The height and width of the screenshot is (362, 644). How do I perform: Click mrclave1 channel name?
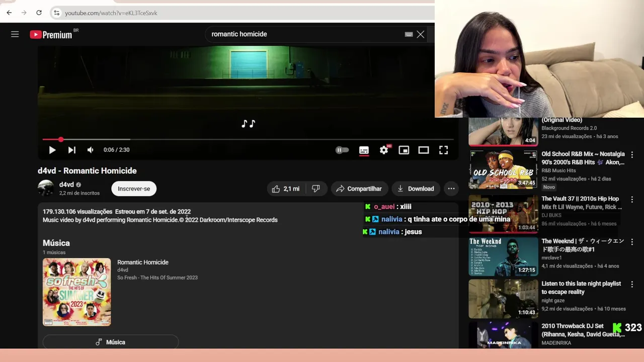point(551,258)
